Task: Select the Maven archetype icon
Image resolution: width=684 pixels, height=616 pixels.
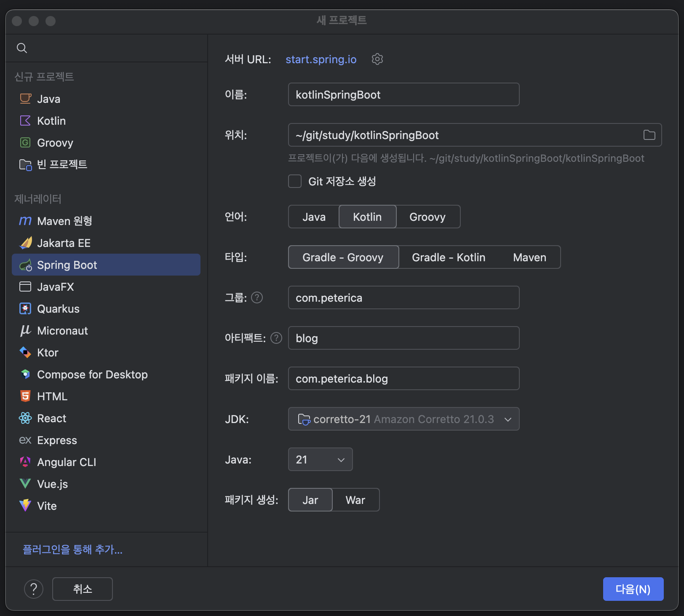Action: point(25,221)
